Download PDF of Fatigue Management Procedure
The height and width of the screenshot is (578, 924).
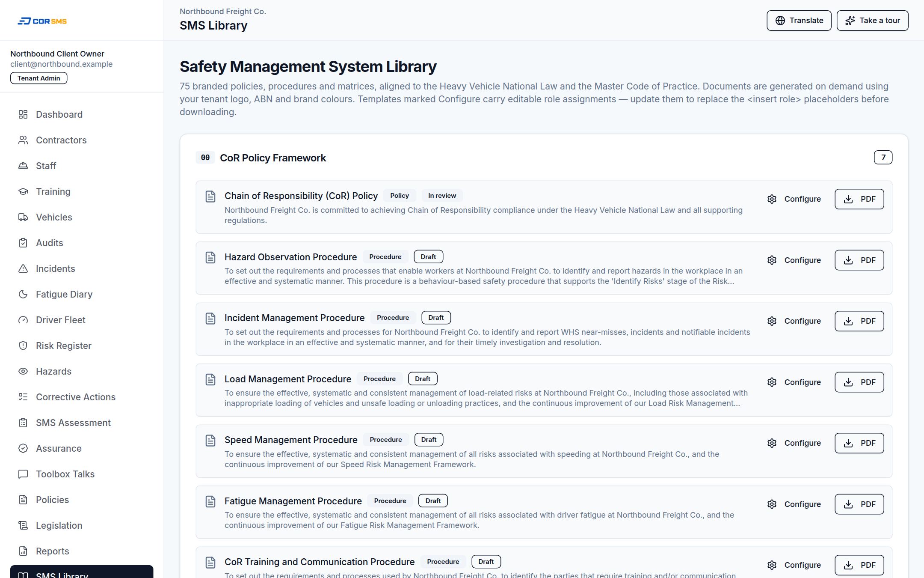tap(859, 504)
